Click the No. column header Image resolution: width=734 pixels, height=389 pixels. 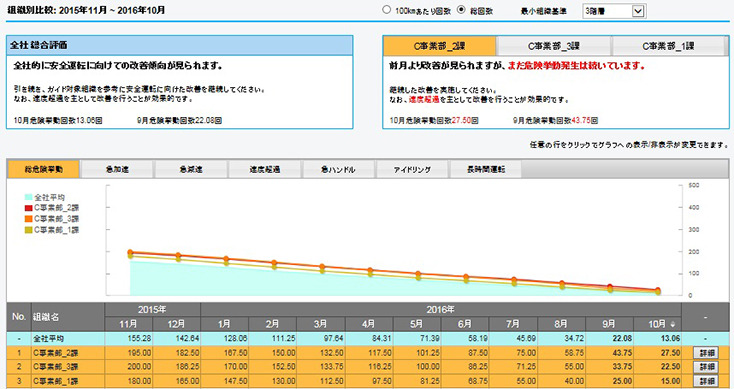[x=19, y=317]
